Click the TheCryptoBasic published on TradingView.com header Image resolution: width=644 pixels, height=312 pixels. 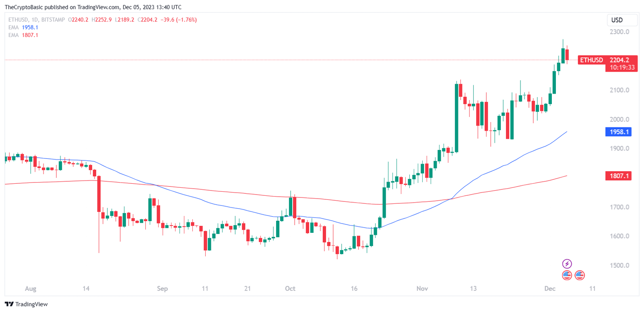(x=93, y=7)
